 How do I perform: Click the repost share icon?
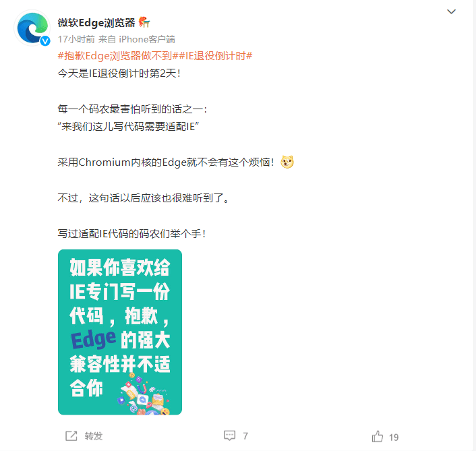click(x=71, y=436)
